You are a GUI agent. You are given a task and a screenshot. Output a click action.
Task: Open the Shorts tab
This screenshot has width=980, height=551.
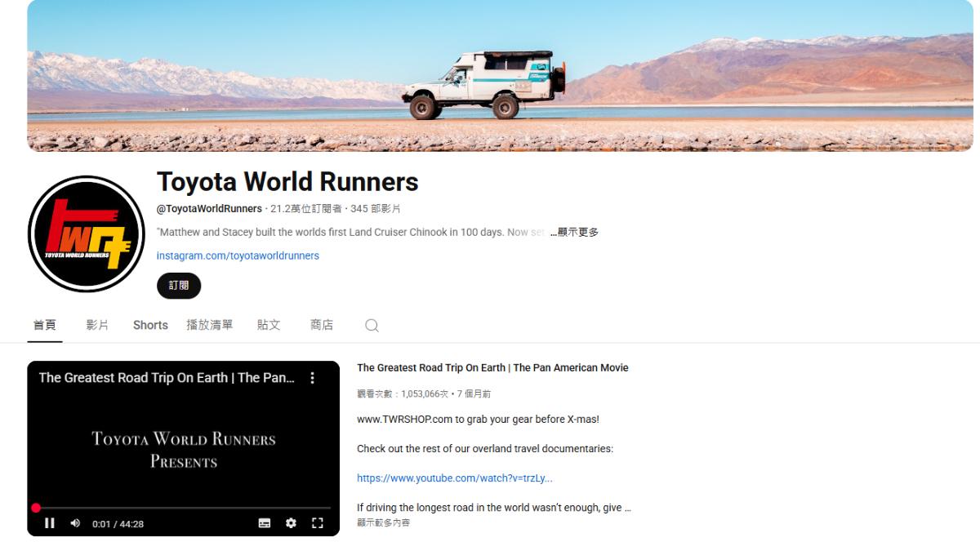click(x=150, y=325)
